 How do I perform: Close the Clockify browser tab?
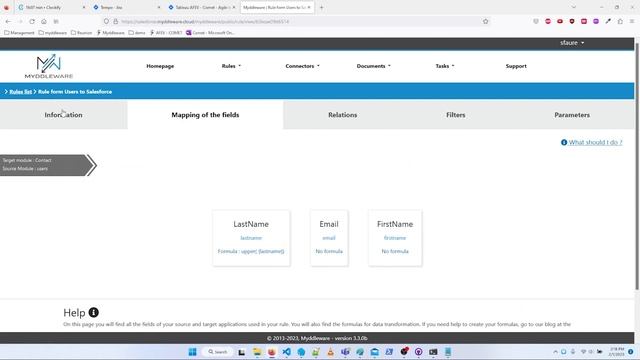coord(84,7)
